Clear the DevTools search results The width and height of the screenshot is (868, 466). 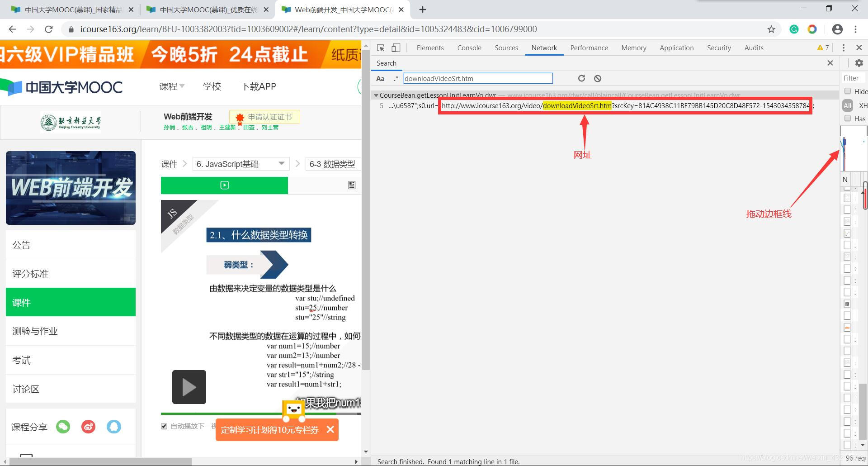[598, 78]
